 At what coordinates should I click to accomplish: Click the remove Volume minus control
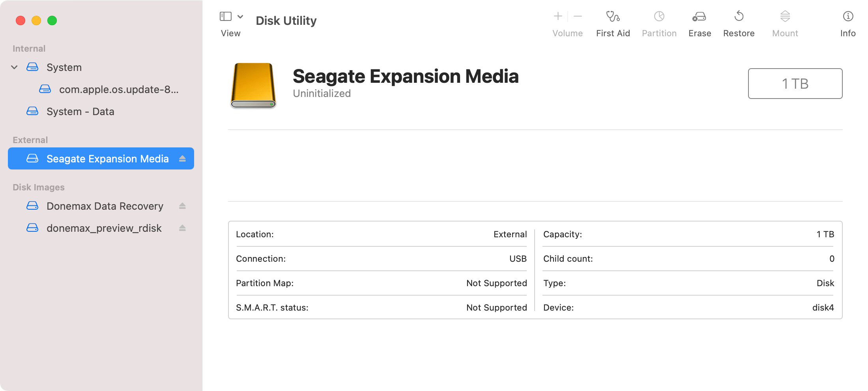click(577, 16)
